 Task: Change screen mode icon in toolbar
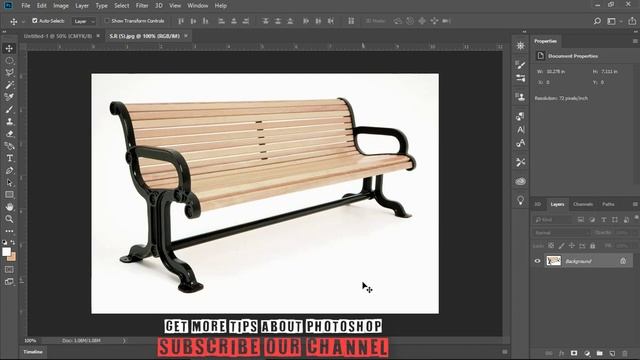[x=9, y=282]
